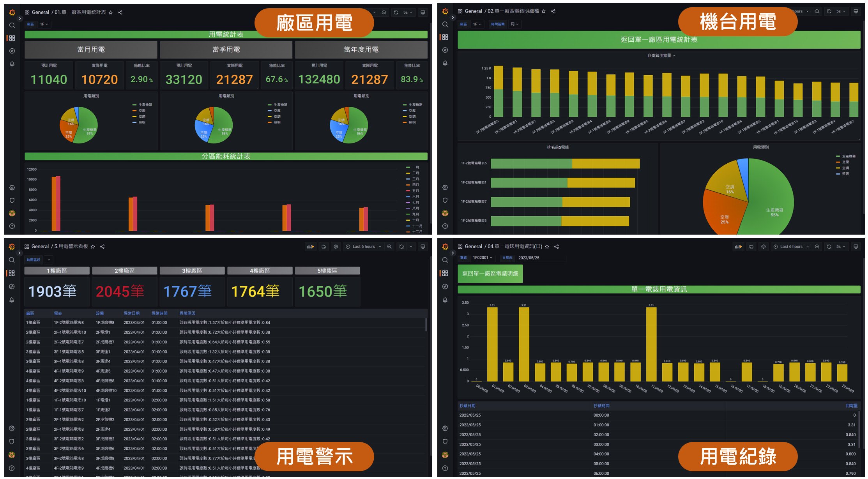The height and width of the screenshot is (479, 868).
Task: Sort alerts table by 異常原因 column
Action: coord(187,313)
